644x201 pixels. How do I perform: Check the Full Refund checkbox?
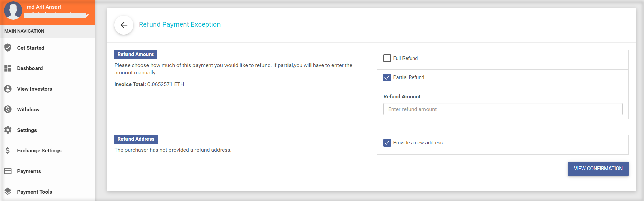387,58
